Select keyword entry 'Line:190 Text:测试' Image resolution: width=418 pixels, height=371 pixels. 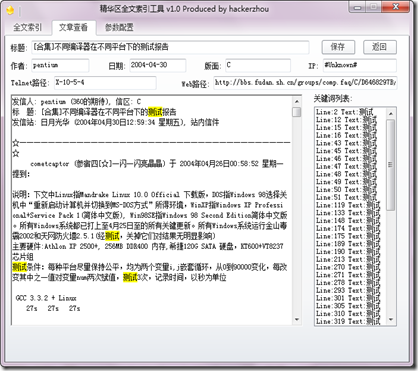[x=348, y=251]
